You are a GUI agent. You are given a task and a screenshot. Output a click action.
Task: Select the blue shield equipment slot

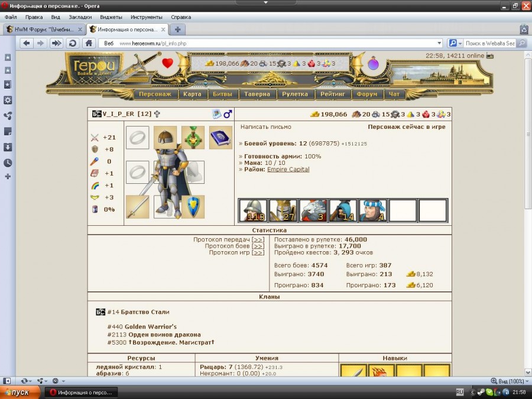[193, 207]
